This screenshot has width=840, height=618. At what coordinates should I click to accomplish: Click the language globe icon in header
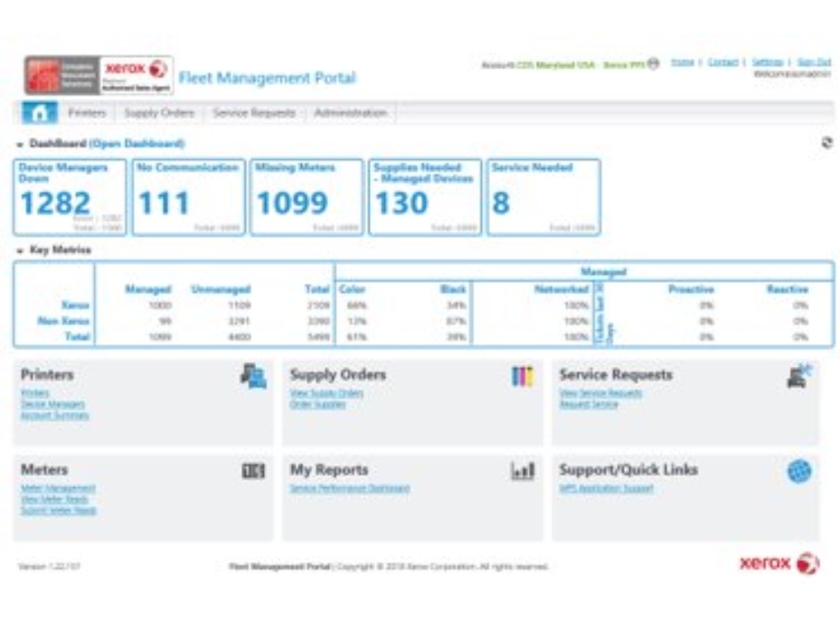[653, 64]
